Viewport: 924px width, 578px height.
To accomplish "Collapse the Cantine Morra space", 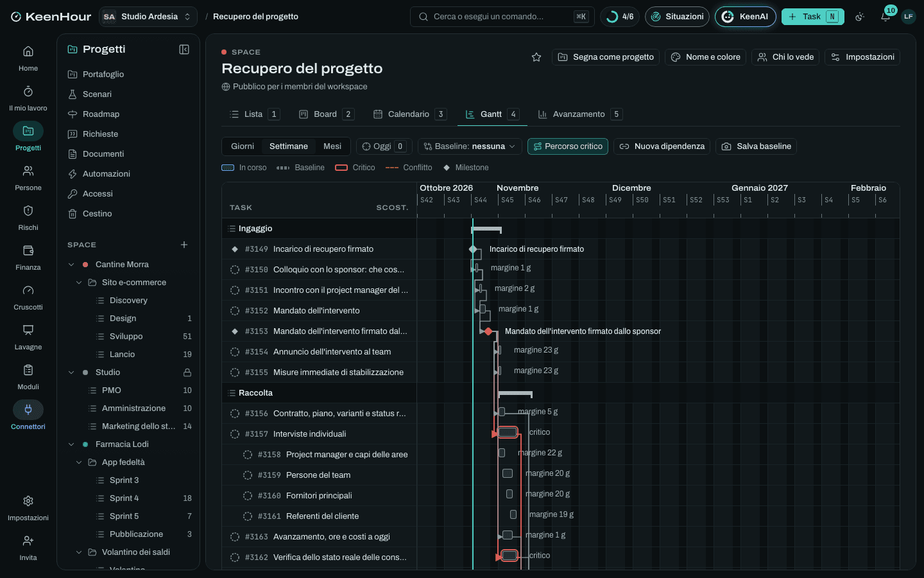I will click(x=71, y=265).
